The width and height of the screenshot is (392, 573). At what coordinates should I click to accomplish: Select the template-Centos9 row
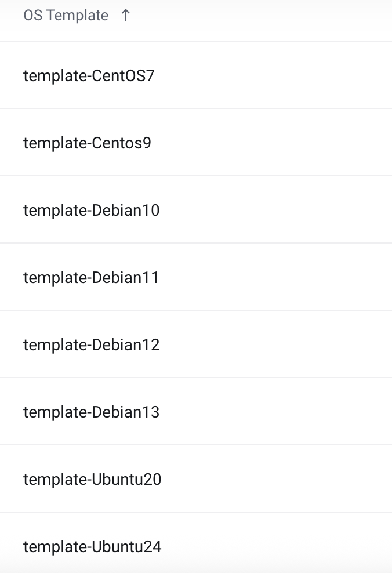pos(196,142)
